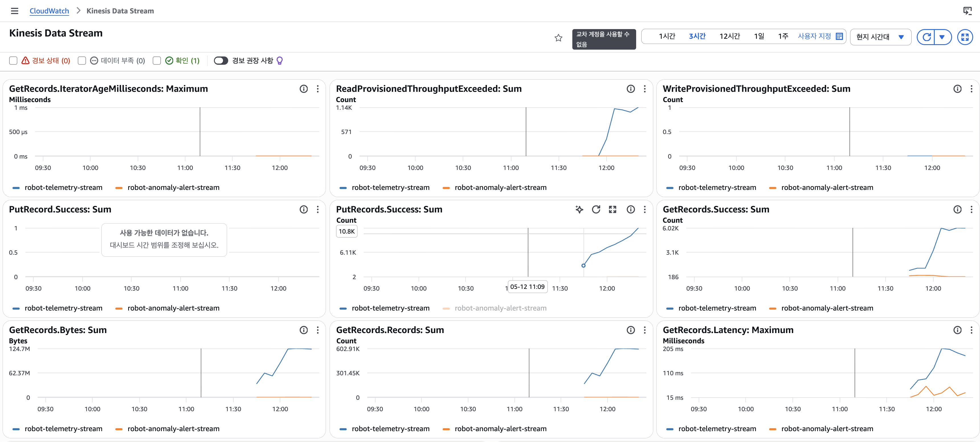Go to CloudWatch breadcrumb link
This screenshot has height=442, width=980.
tap(49, 11)
